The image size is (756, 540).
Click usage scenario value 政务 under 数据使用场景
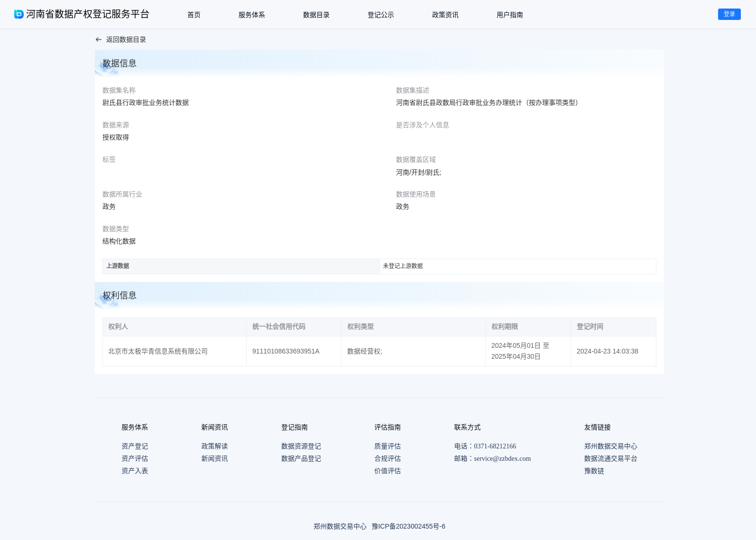click(403, 206)
